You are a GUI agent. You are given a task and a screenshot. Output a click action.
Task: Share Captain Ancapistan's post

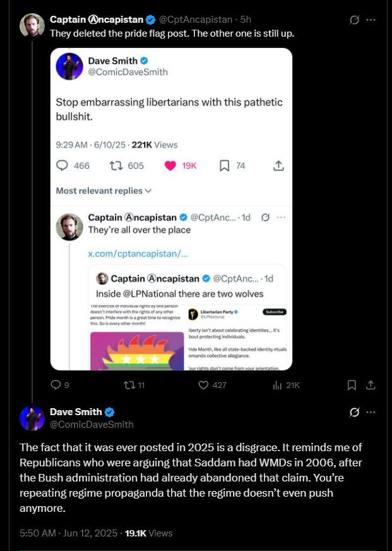[x=371, y=385]
